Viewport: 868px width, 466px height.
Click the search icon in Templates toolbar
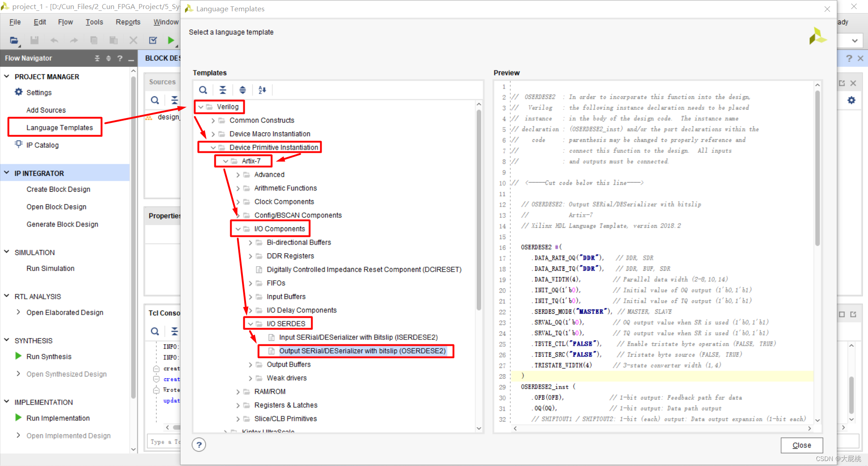203,90
